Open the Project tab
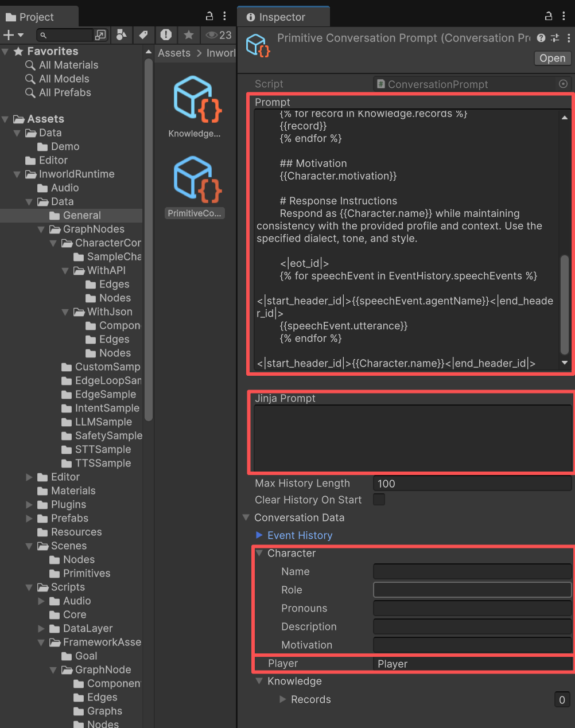Image resolution: width=575 pixels, height=728 pixels. click(x=39, y=17)
